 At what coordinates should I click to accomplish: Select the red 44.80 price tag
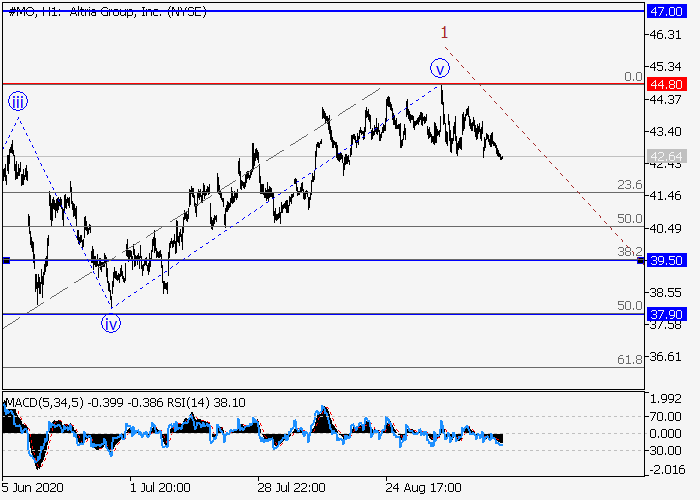pyautogui.click(x=665, y=84)
